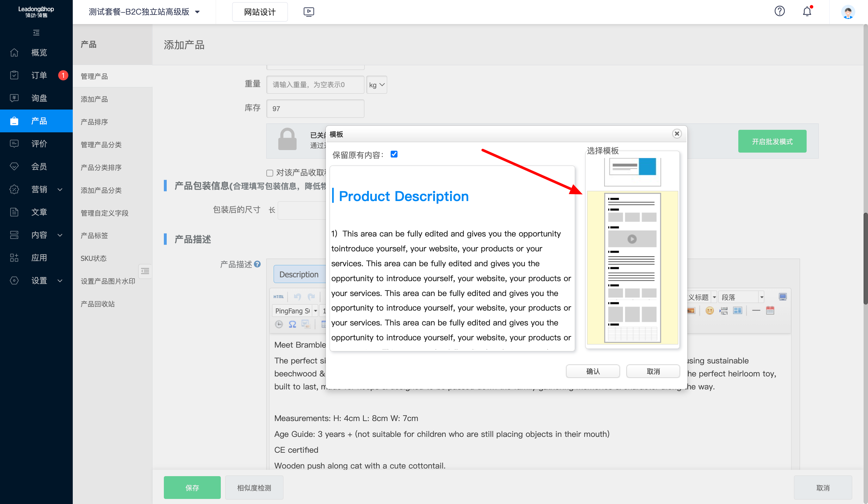Uncheck the 保留原有内容 checkbox
The width and height of the screenshot is (868, 504).
(394, 154)
